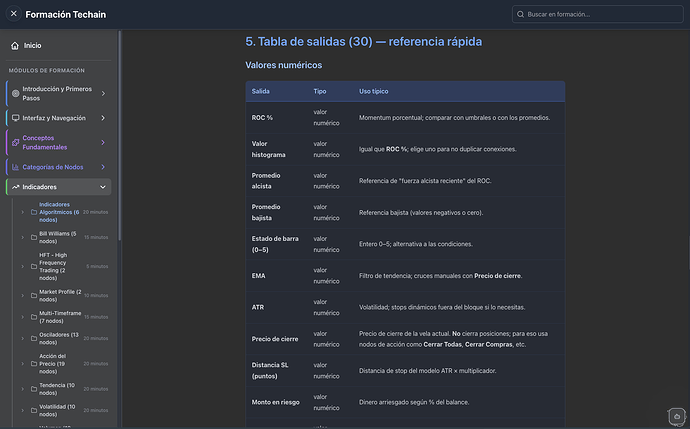
Task: Click folder icon of Bill Williams
Action: click(x=34, y=238)
